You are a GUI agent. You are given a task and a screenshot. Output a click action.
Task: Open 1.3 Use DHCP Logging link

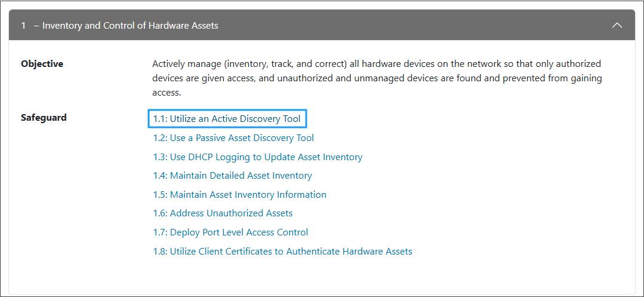click(257, 157)
